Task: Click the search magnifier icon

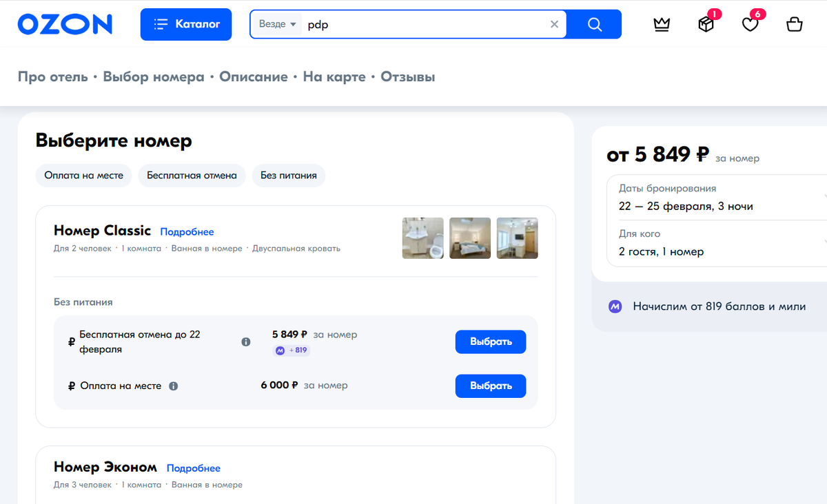Action: (593, 23)
